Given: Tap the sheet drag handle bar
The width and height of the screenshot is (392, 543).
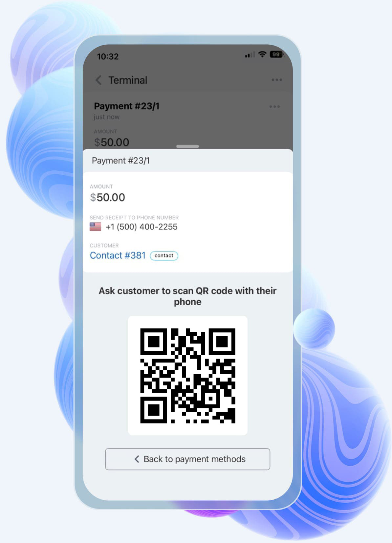Looking at the screenshot, I should pos(187,146).
